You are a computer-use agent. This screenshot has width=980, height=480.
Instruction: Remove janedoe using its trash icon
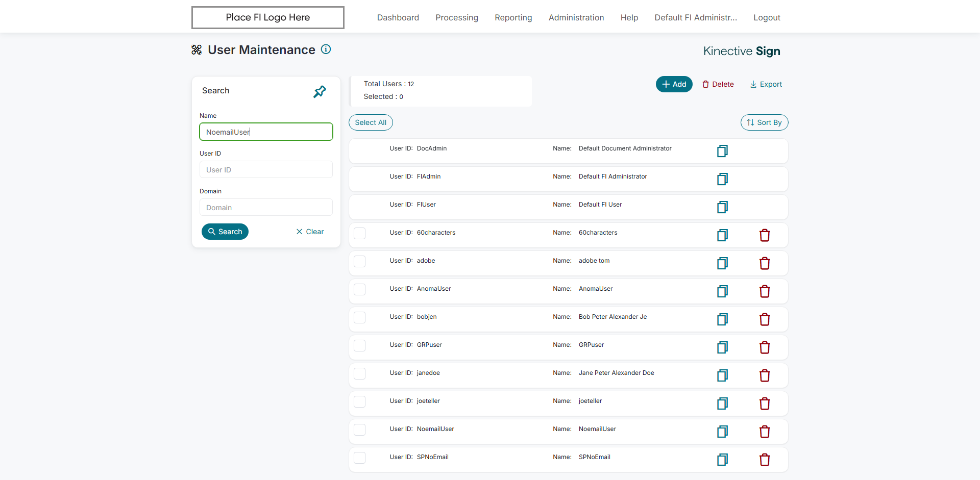coord(764,375)
